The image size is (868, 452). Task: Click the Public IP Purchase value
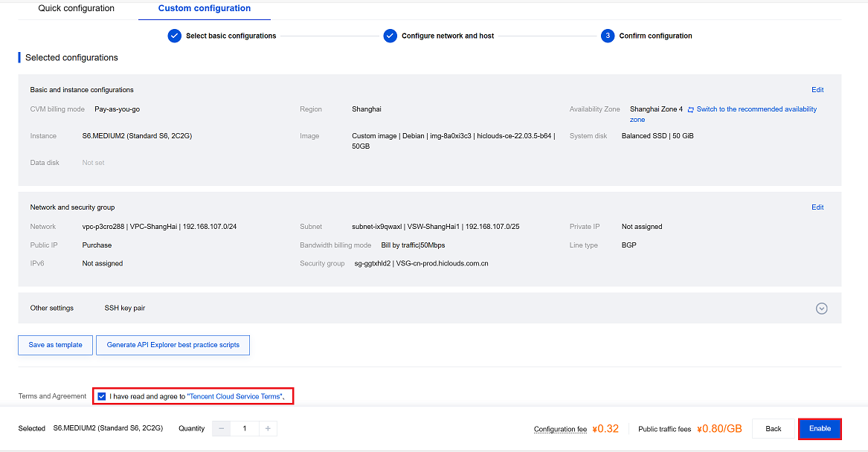[97, 245]
